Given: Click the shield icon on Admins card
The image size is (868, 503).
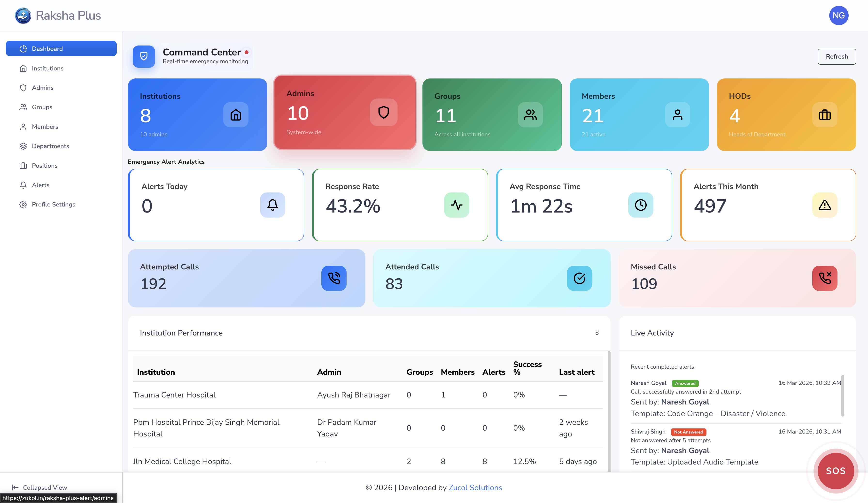Looking at the screenshot, I should [x=383, y=112].
